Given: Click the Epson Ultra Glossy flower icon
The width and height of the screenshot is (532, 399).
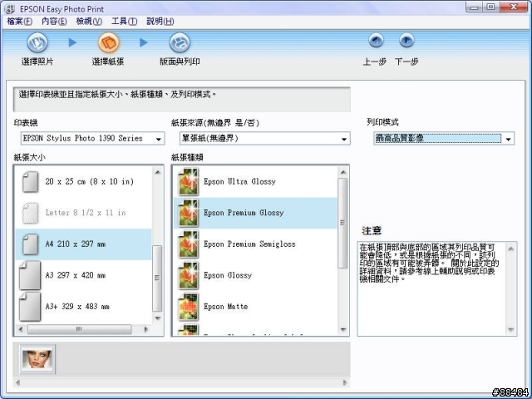Looking at the screenshot, I should click(189, 182).
